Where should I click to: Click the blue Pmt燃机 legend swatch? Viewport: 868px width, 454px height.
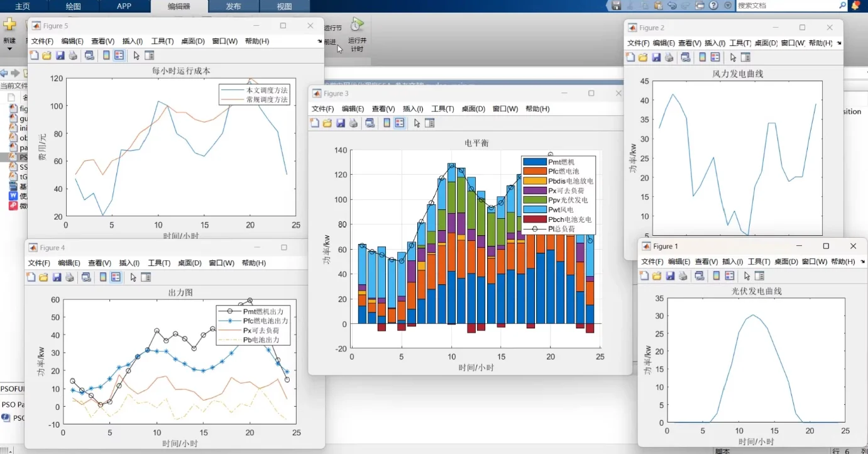[534, 162]
